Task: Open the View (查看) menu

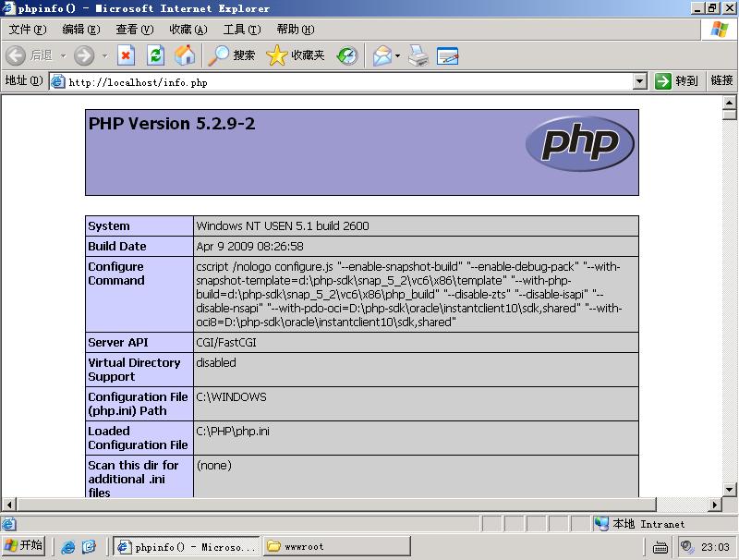Action: click(x=135, y=30)
